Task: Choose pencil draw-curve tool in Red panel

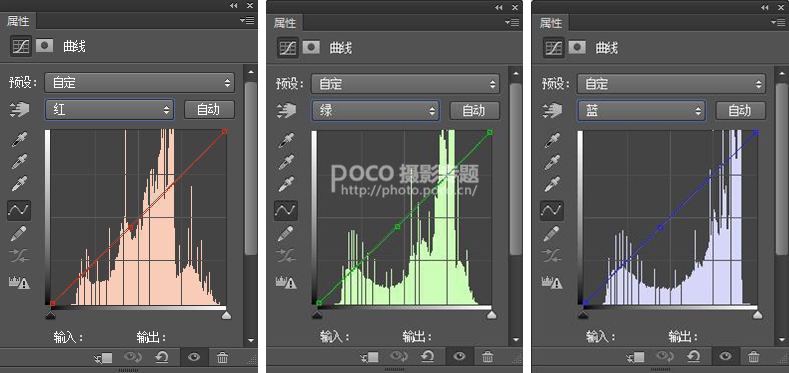Action: (19, 233)
